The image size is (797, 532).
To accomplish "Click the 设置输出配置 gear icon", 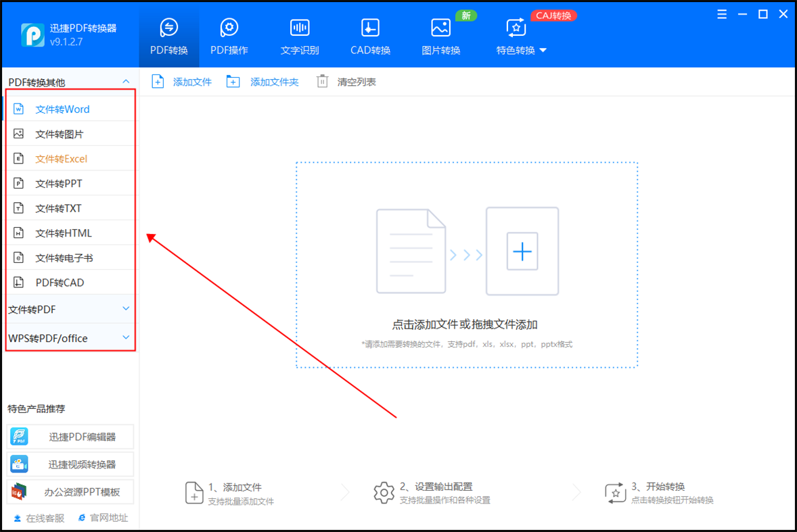I will pos(384,493).
